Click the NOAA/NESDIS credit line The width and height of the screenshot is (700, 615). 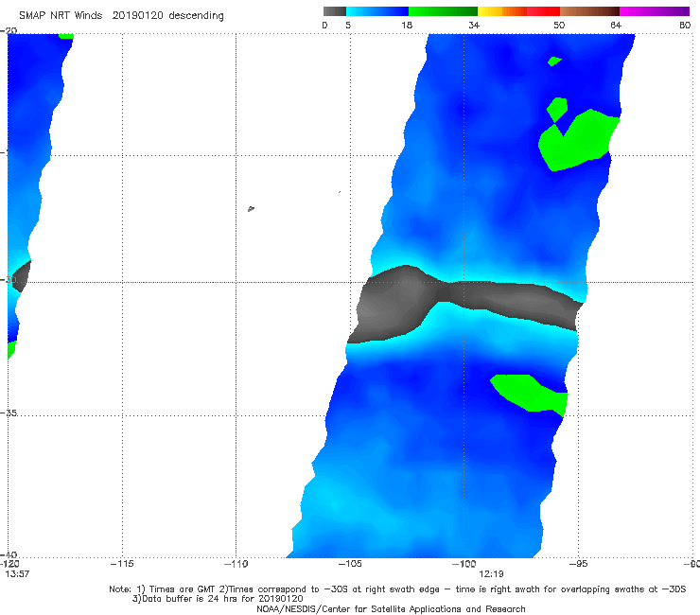click(391, 609)
